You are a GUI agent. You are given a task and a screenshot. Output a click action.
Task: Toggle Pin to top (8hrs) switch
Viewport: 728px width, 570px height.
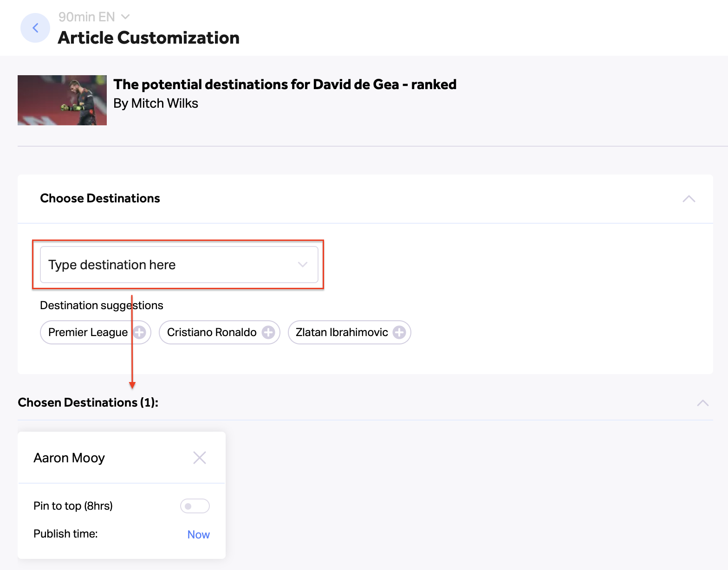coord(195,506)
